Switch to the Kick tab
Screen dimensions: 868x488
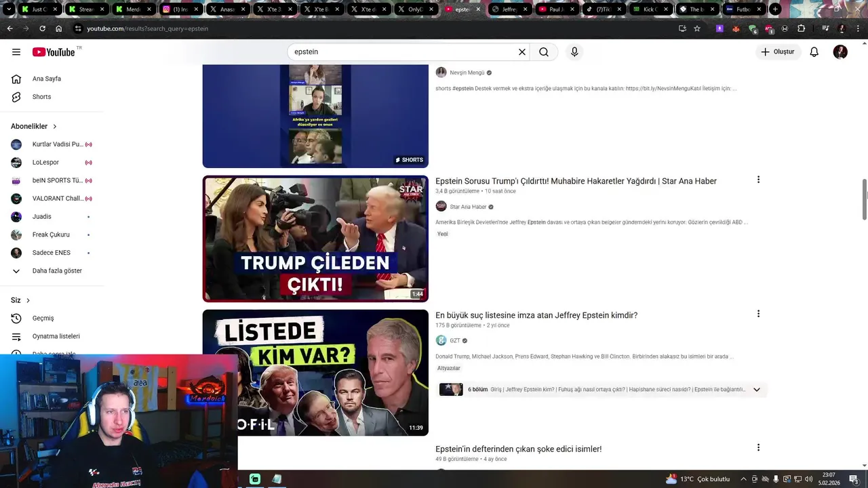click(x=650, y=9)
